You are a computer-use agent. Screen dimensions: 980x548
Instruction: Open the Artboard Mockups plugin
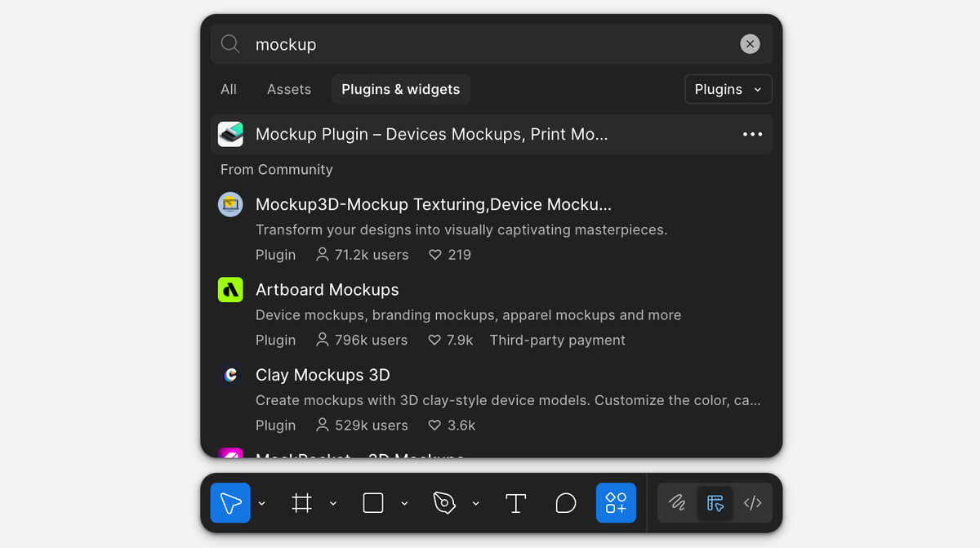click(327, 290)
